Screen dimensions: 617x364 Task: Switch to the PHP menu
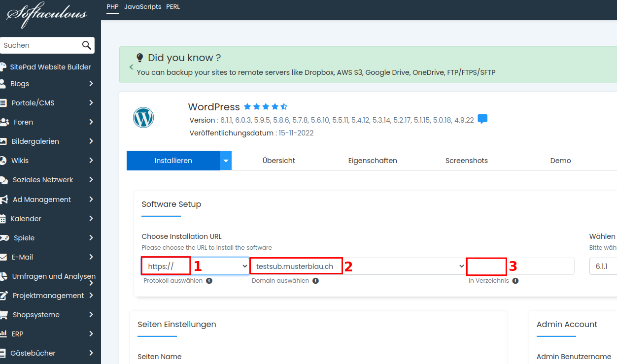[113, 7]
